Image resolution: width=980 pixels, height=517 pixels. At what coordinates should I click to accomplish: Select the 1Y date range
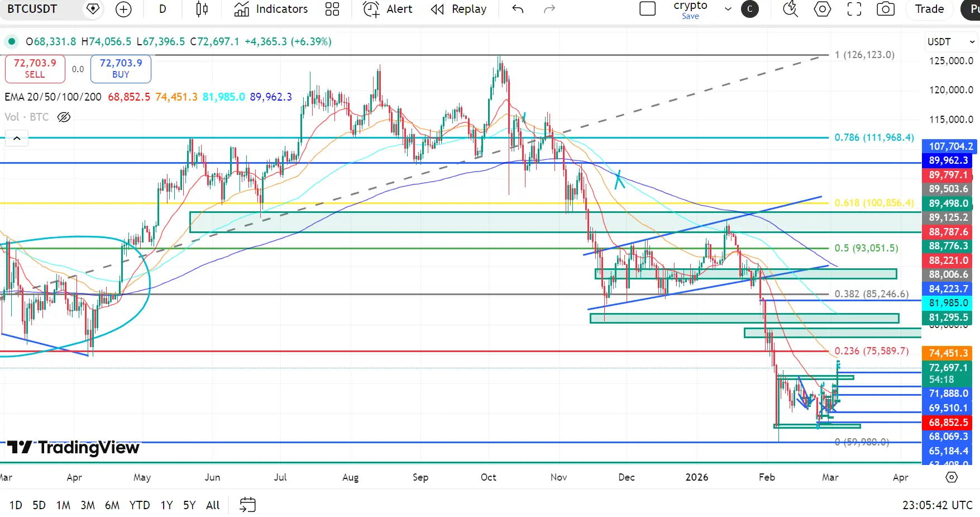166,505
